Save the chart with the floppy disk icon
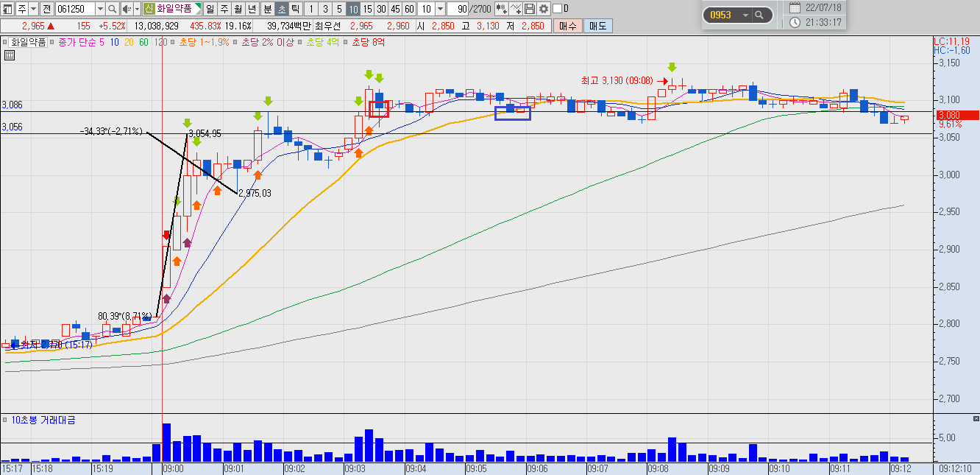 [x=529, y=9]
